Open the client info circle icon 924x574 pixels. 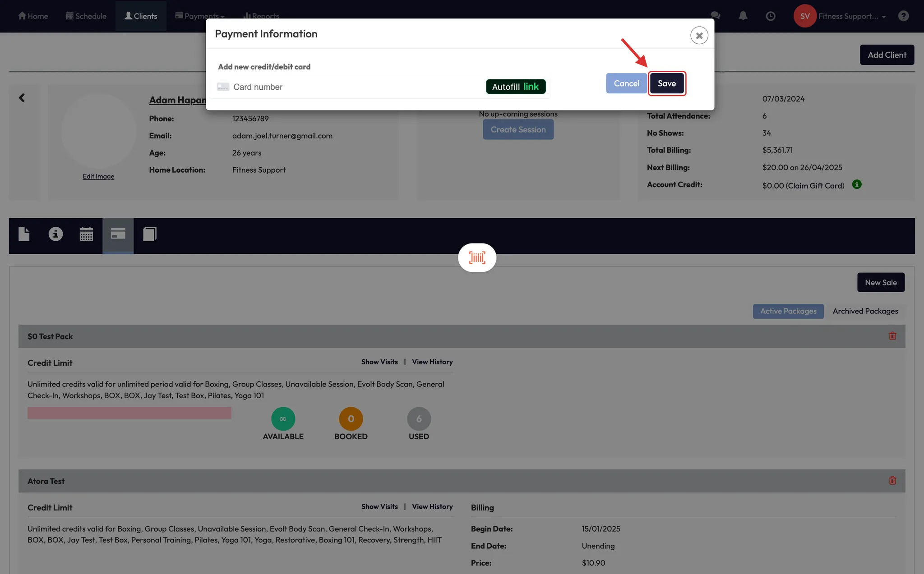pos(55,234)
